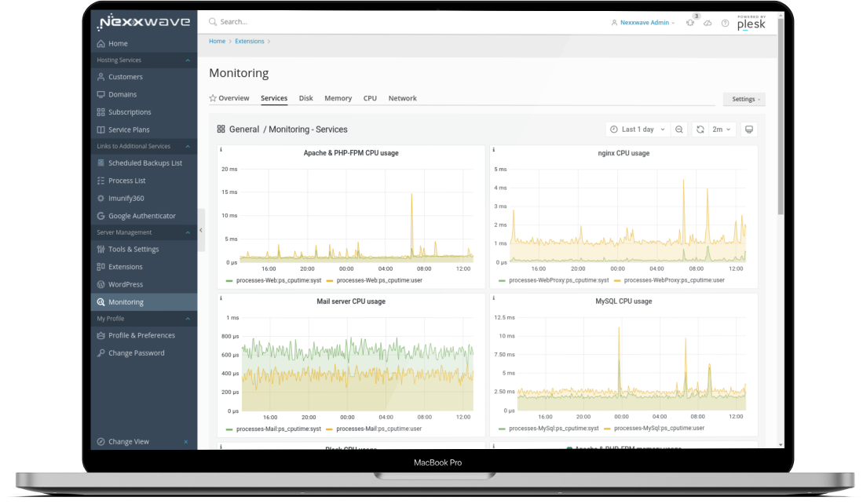This screenshot has width=863, height=504.
Task: Open MySQL CPU usage panel title menu
Action: tap(623, 301)
